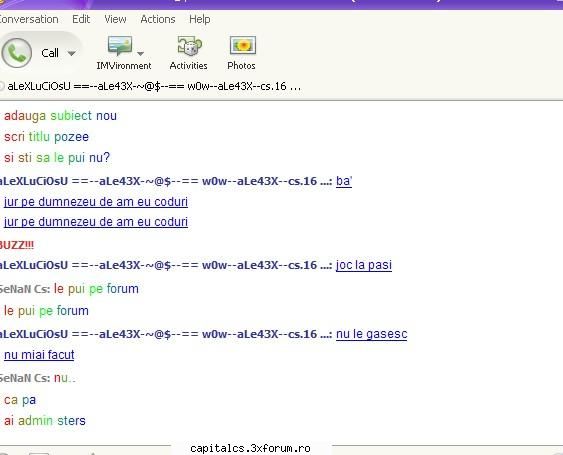Click the underlined 'nu miai facut' message

tap(39, 355)
